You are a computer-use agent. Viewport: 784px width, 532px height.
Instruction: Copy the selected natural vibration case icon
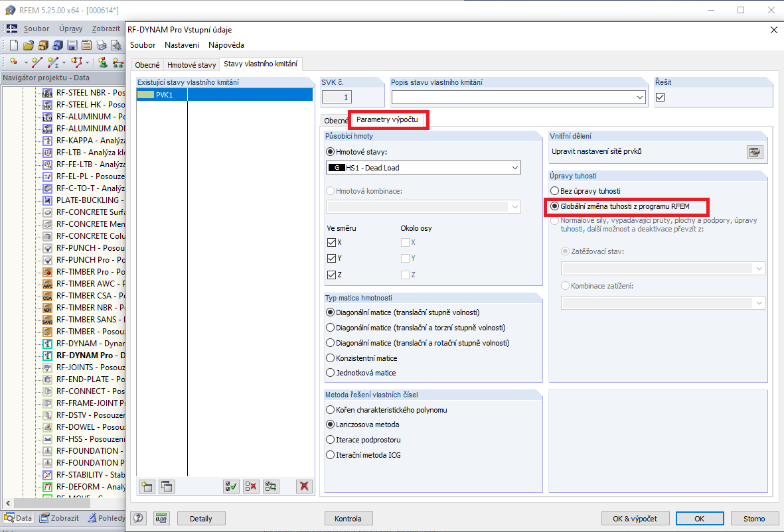167,486
